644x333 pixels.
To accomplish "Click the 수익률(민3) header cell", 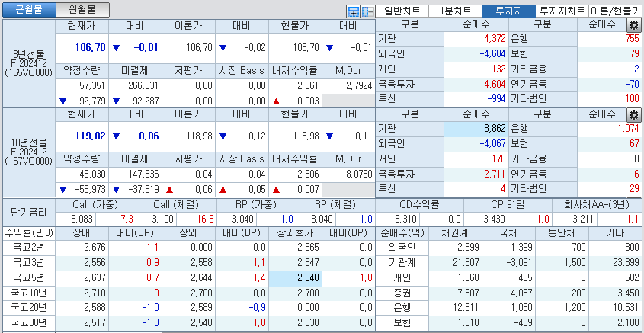I will pyautogui.click(x=29, y=233).
